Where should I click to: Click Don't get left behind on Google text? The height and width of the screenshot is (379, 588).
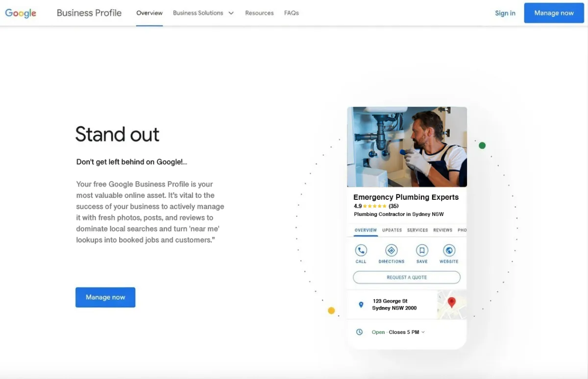tap(132, 162)
